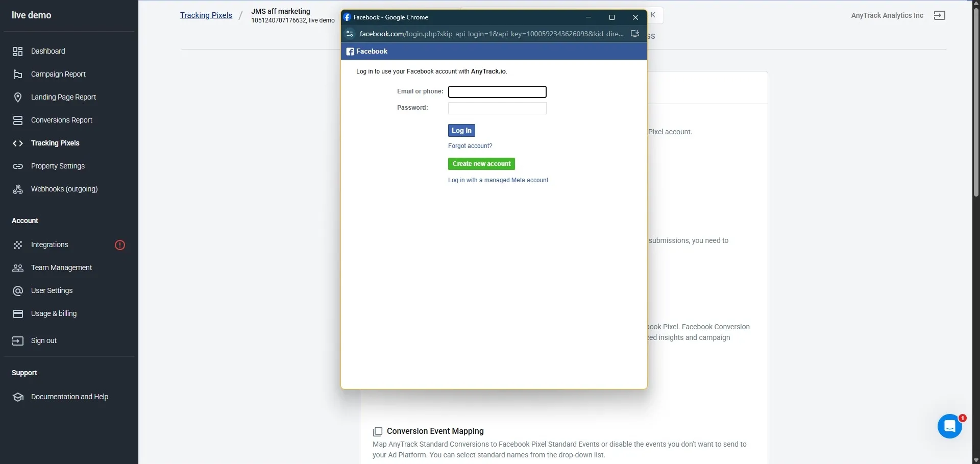Open Campaign Report page
Screen dimensions: 980x464
58,74
